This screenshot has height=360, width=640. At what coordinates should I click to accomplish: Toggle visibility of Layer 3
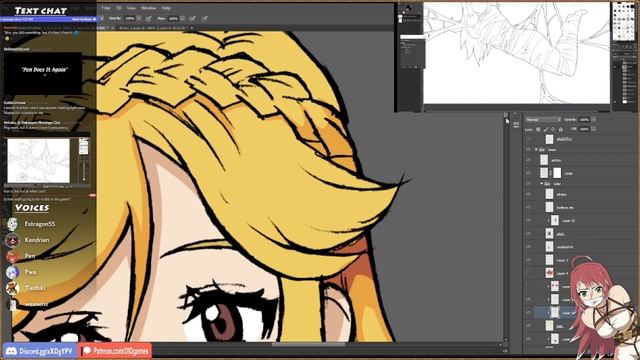pyautogui.click(x=529, y=260)
